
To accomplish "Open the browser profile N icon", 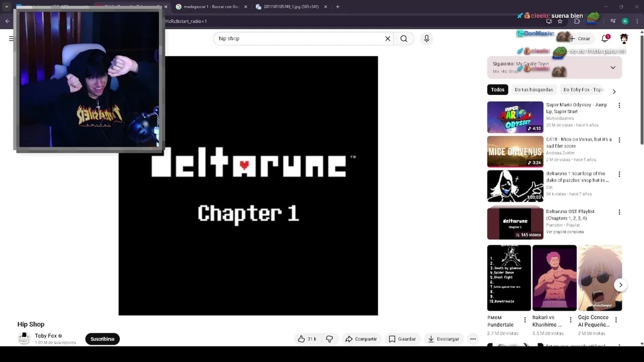I will click(x=625, y=21).
